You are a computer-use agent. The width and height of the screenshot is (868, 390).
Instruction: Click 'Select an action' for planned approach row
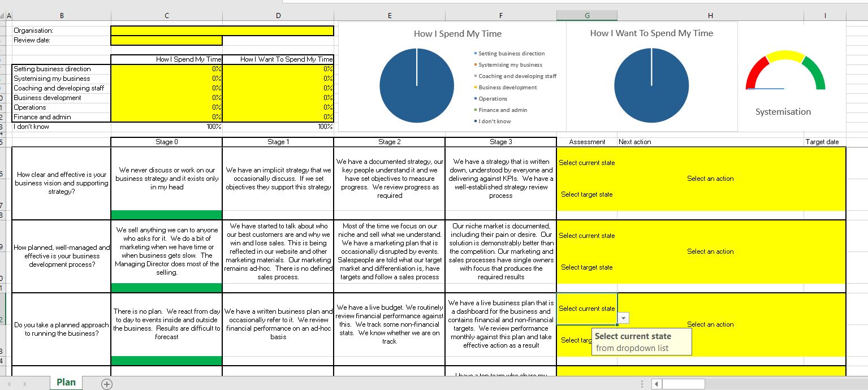710,324
